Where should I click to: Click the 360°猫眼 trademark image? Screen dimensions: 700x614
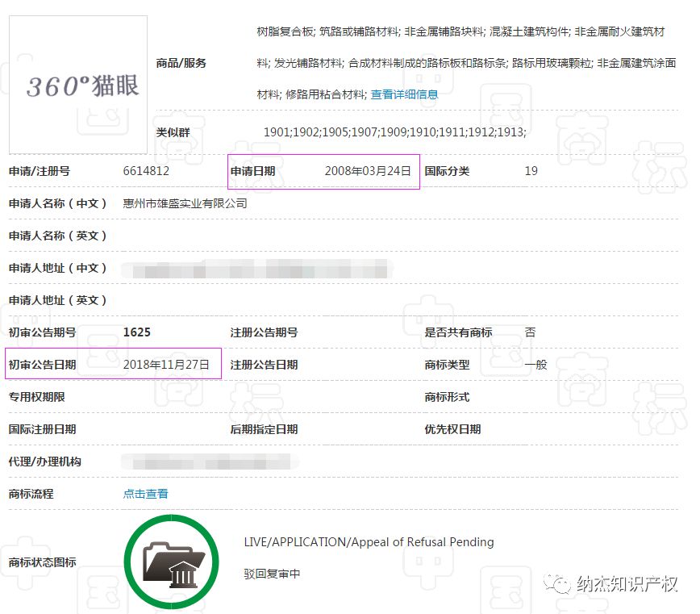coord(77,83)
